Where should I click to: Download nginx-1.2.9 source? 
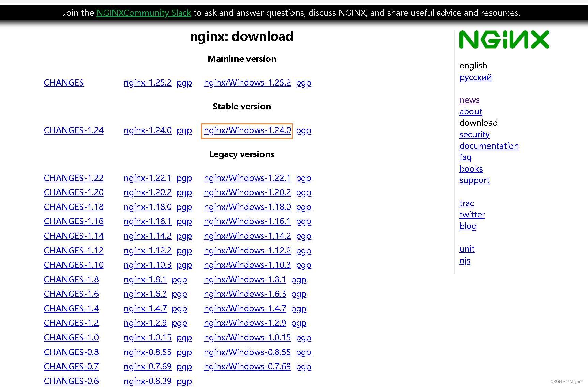145,323
